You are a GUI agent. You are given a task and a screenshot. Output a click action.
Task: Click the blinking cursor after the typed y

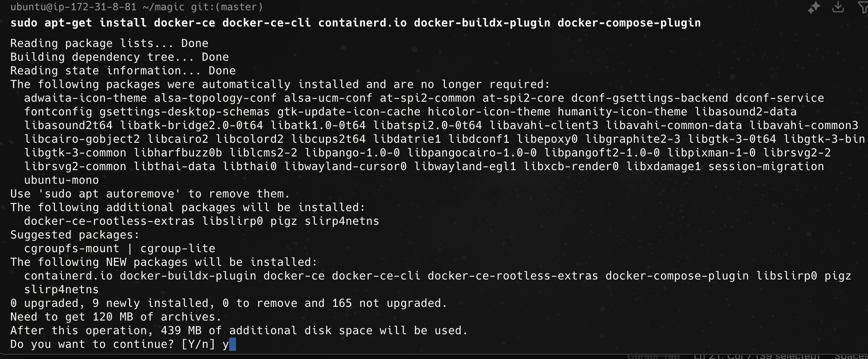(x=233, y=344)
